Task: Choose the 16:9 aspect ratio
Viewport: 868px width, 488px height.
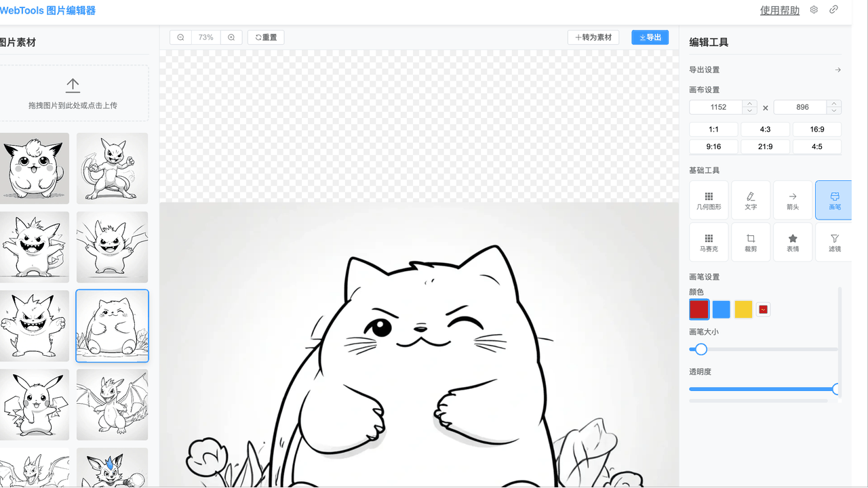Action: tap(817, 129)
